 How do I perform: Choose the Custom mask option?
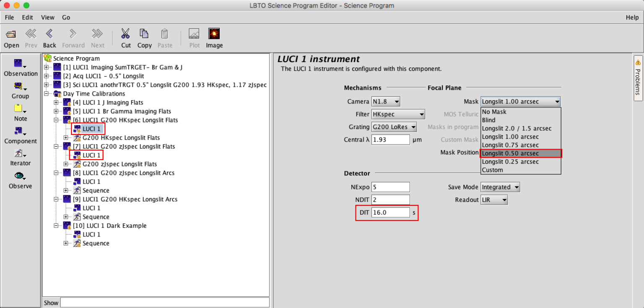(520, 170)
